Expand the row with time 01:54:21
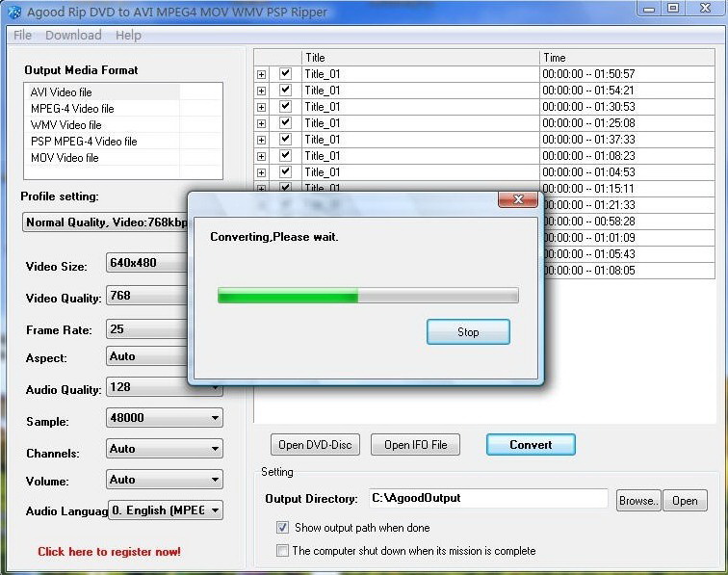 pyautogui.click(x=261, y=91)
